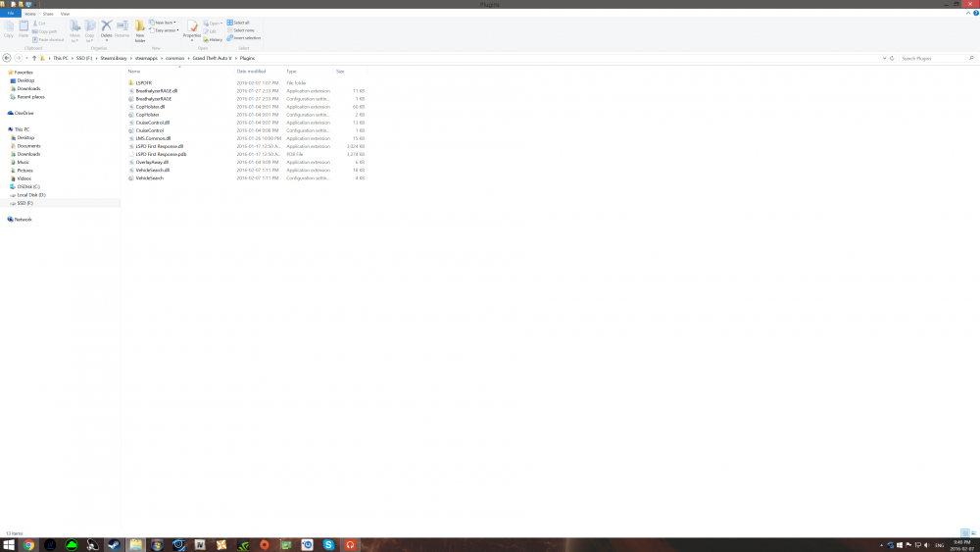980x552 pixels.
Task: Click Copy path in the ribbon
Action: tap(44, 31)
